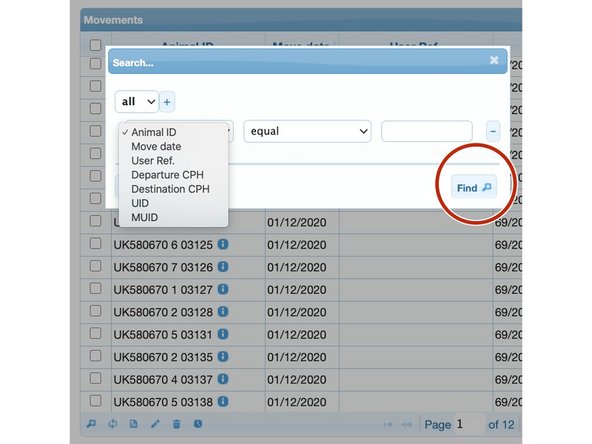This screenshot has height=444, width=592.
Task: Click animal ID text UK580670 5 03131
Action: (x=163, y=335)
